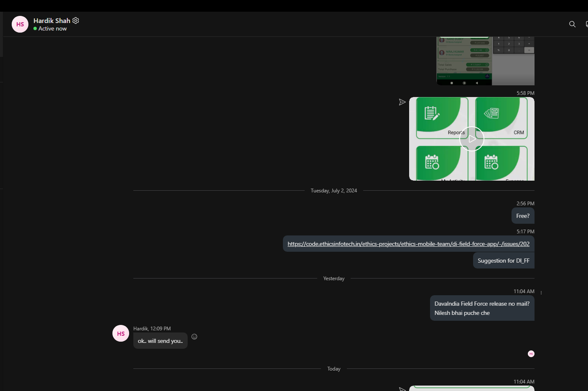
Task: Play the video with Reports and CRM tiles
Action: coord(471,139)
